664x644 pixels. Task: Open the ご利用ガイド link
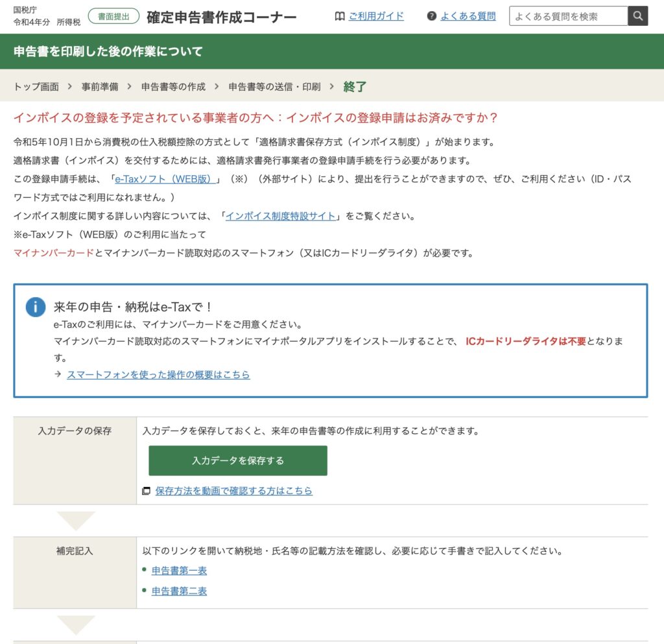coord(375,16)
